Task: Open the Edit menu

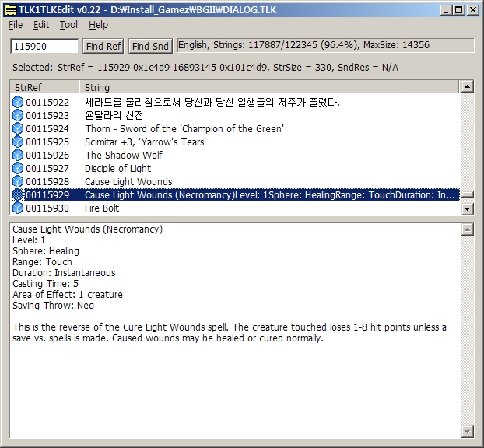Action: click(41, 25)
